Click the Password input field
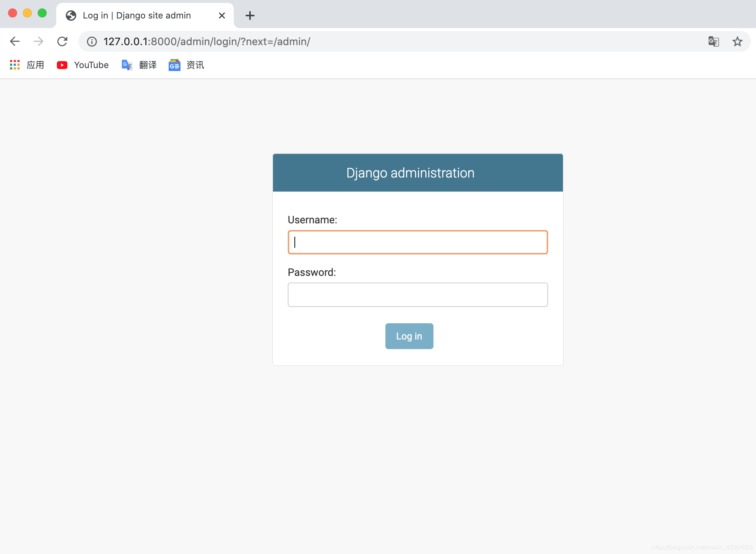 click(417, 294)
